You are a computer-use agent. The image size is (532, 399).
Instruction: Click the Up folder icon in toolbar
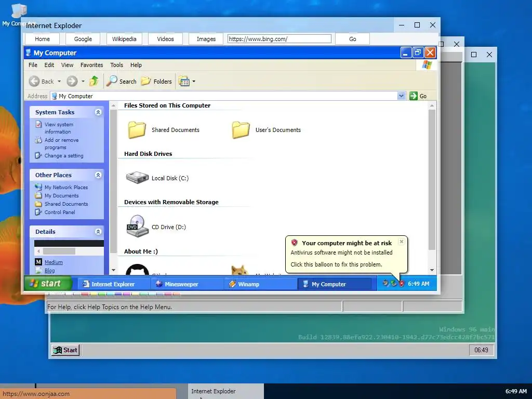coord(94,81)
